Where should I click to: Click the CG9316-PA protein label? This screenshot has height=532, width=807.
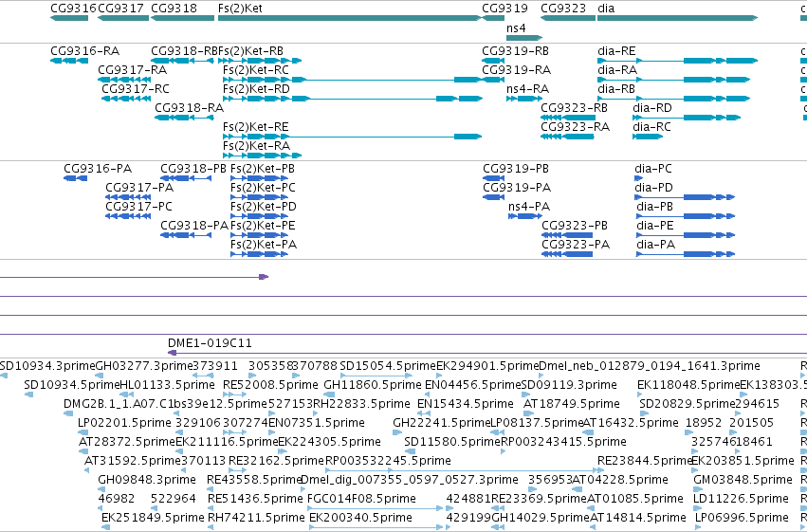98,169
